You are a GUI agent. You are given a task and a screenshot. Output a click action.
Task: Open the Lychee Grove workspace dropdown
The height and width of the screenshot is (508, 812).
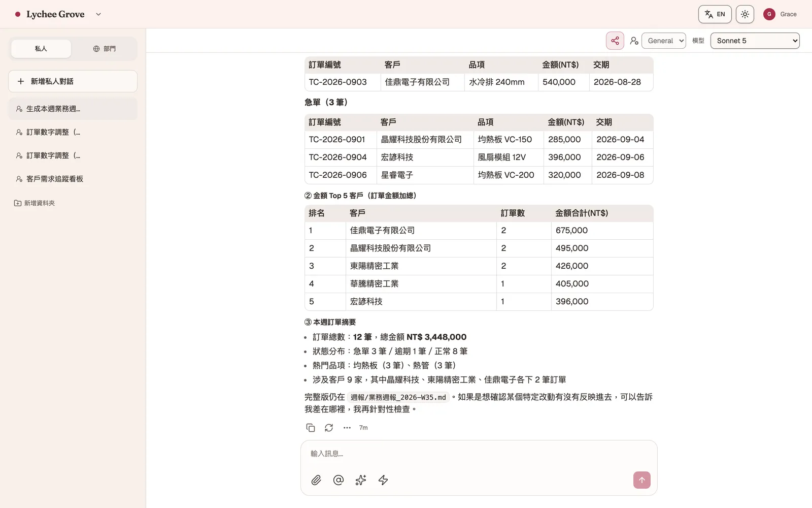point(98,14)
